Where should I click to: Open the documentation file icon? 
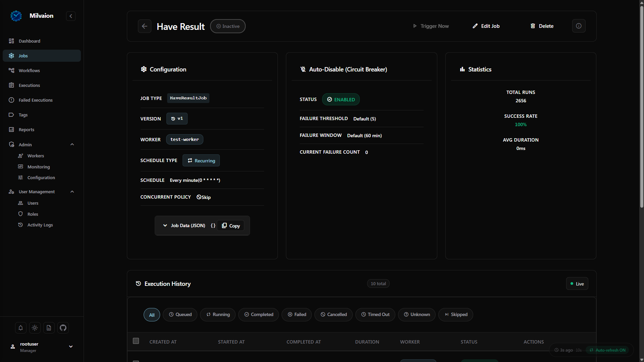tap(49, 328)
